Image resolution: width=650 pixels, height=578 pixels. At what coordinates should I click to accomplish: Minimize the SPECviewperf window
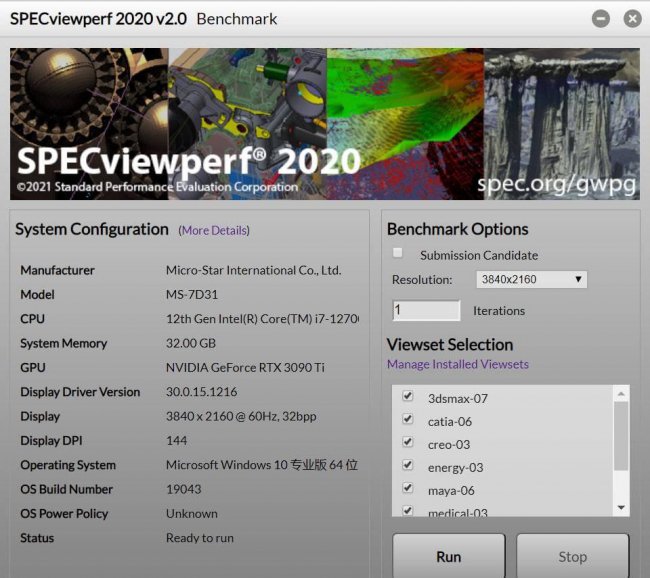tap(601, 19)
